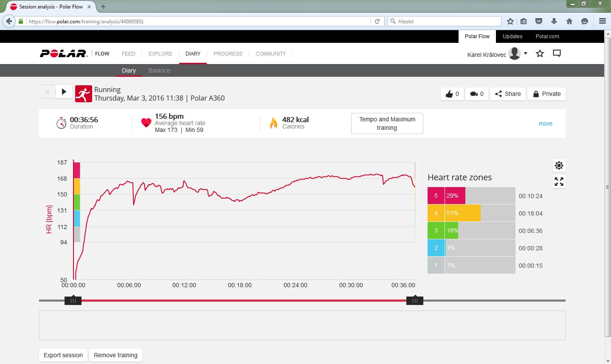Open Karel Královec profile dropdown arrow
This screenshot has height=364, width=611.
pyautogui.click(x=526, y=53)
